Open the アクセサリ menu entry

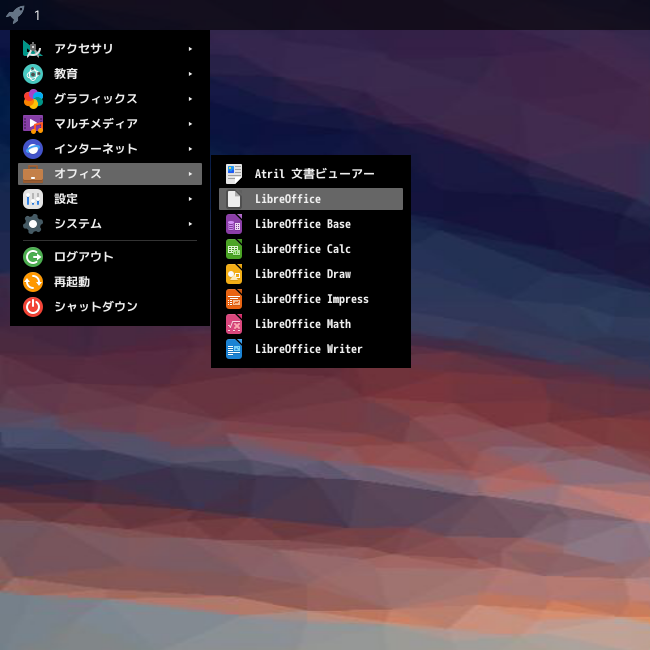(x=110, y=49)
